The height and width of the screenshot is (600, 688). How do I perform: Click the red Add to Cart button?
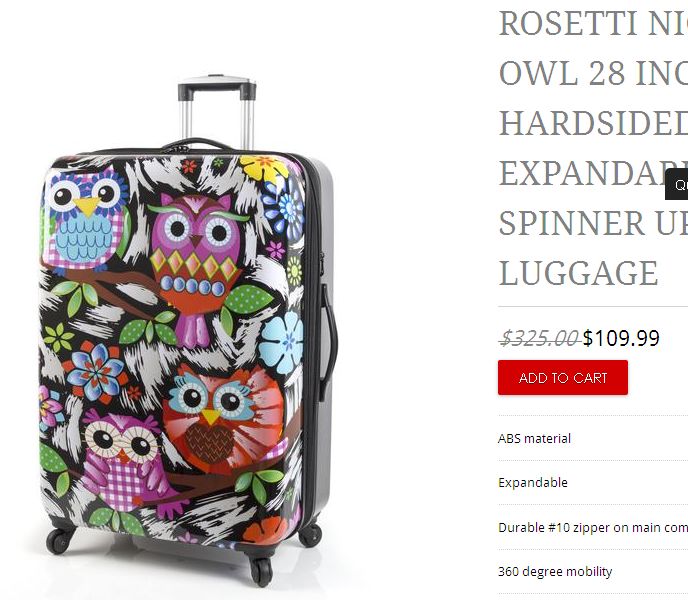click(x=563, y=377)
